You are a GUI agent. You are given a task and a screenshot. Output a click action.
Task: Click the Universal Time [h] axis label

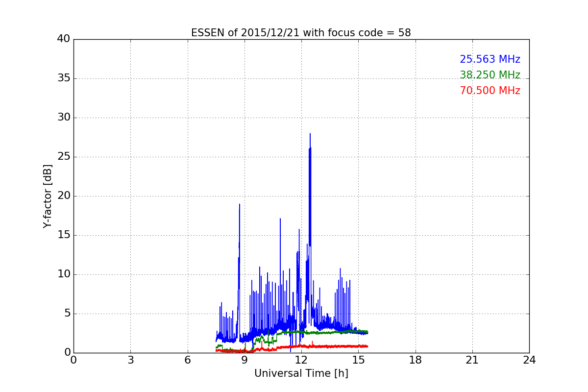[x=301, y=373]
